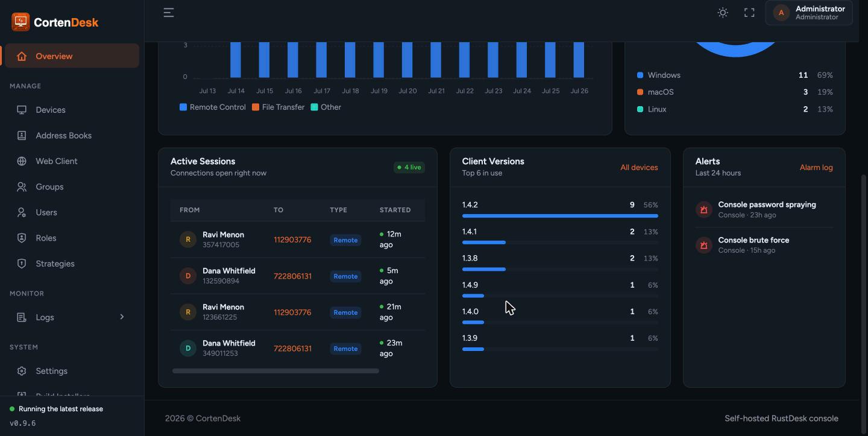The height and width of the screenshot is (436, 868).
Task: Toggle File Transfer legend swatch
Action: (256, 107)
